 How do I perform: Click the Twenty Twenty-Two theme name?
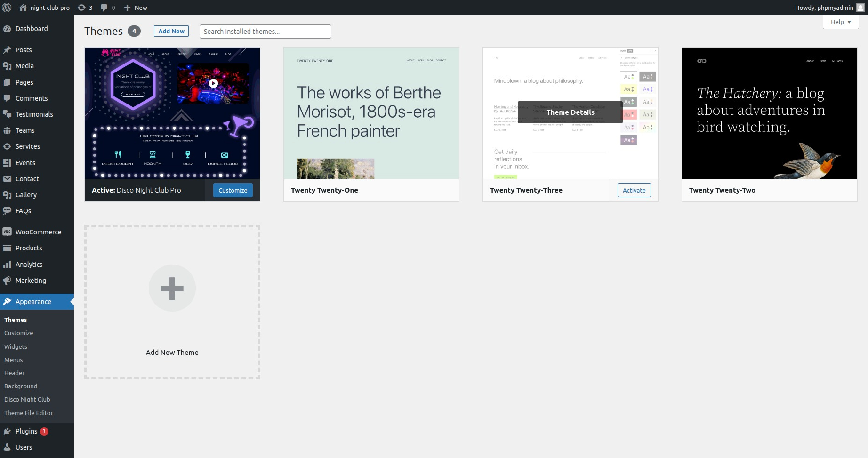click(x=722, y=190)
